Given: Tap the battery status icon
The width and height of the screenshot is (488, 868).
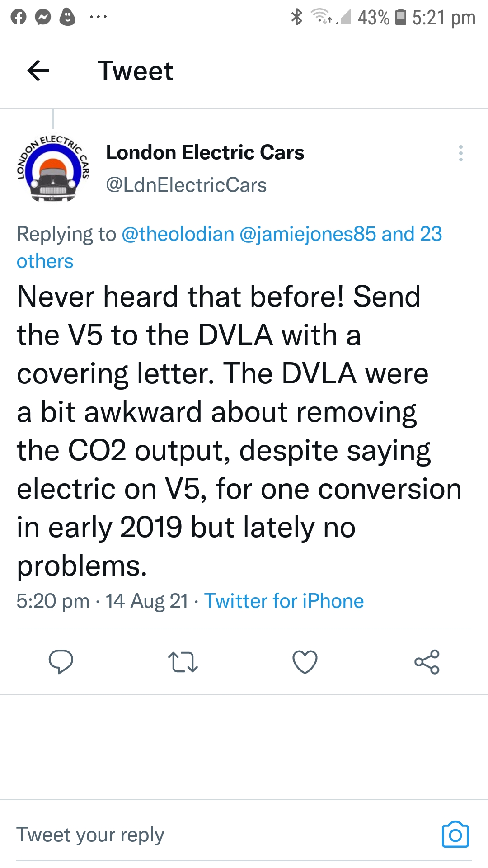Looking at the screenshot, I should 400,17.
